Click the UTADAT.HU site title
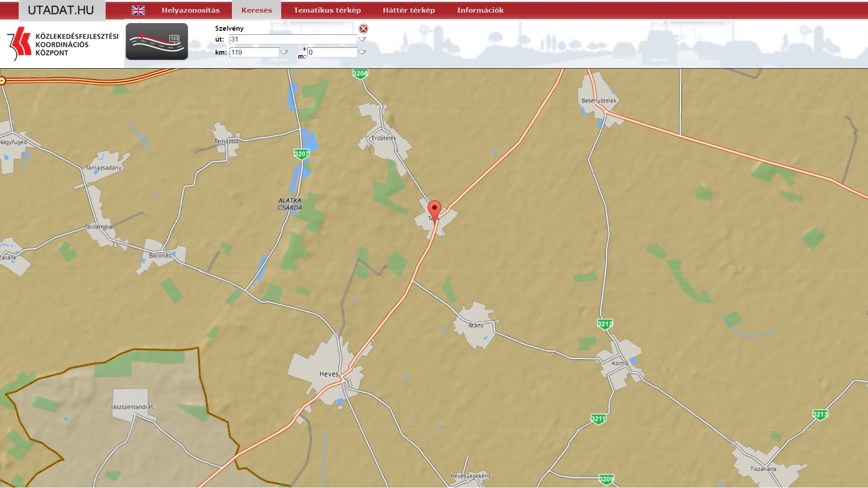Viewport: 868px width, 488px height. [61, 10]
